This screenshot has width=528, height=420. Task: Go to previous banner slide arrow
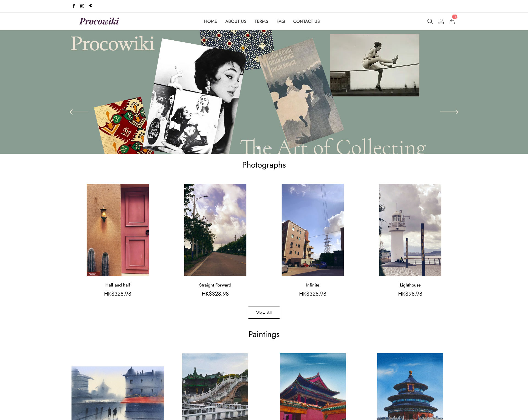[x=79, y=112]
